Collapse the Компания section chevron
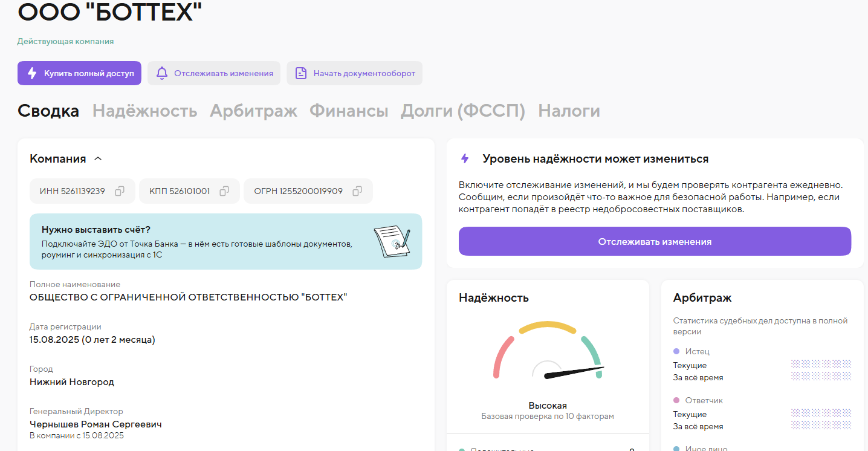This screenshot has height=451, width=868. click(98, 159)
